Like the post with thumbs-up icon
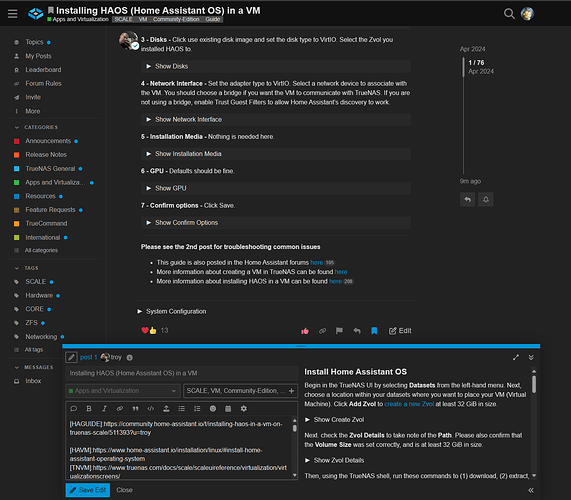This screenshot has height=500, width=571. pyautogui.click(x=305, y=331)
